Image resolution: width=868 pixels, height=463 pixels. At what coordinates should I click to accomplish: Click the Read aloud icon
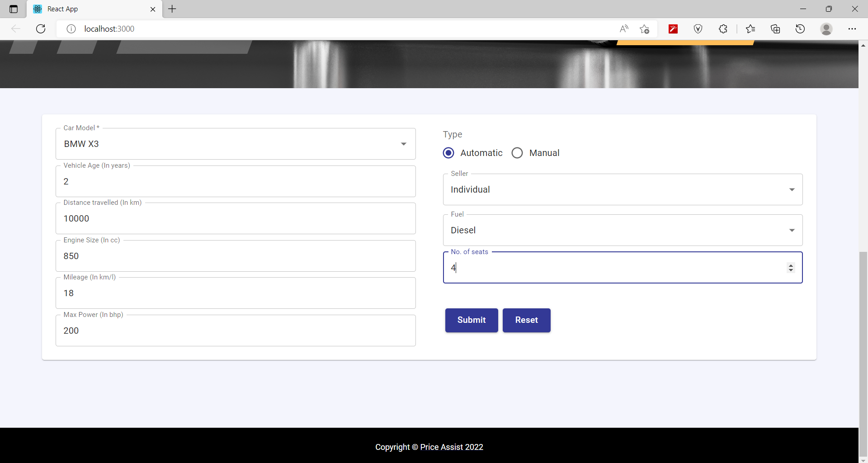(x=624, y=28)
